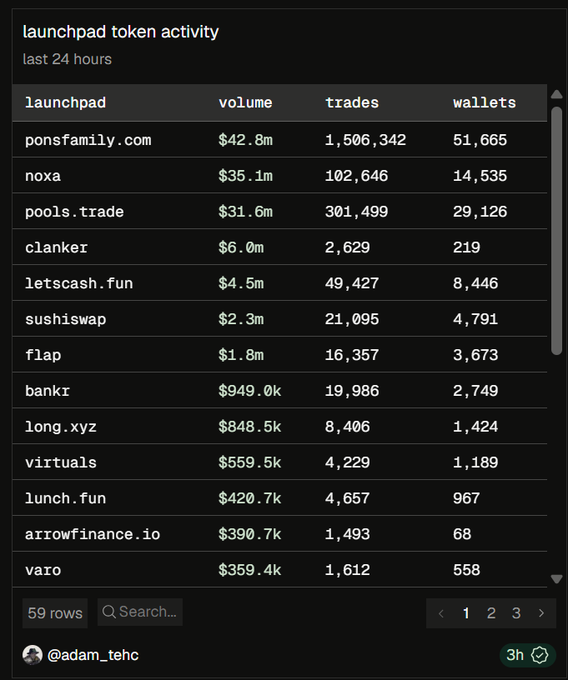The image size is (568, 680).
Task: Click the 219 wallets value
Action: (x=467, y=248)
